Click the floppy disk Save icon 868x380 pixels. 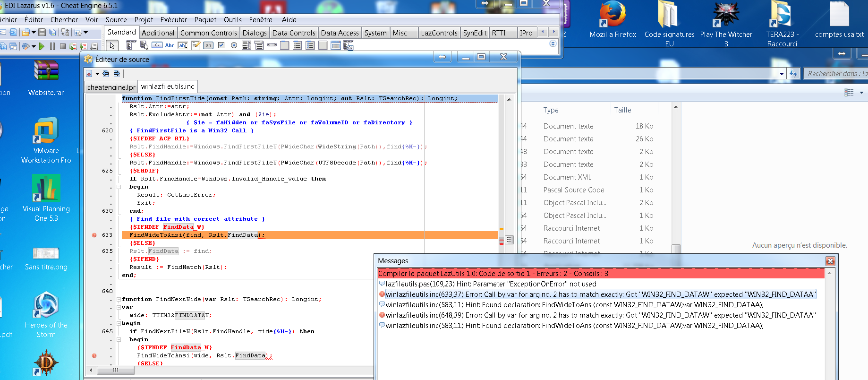pos(42,33)
